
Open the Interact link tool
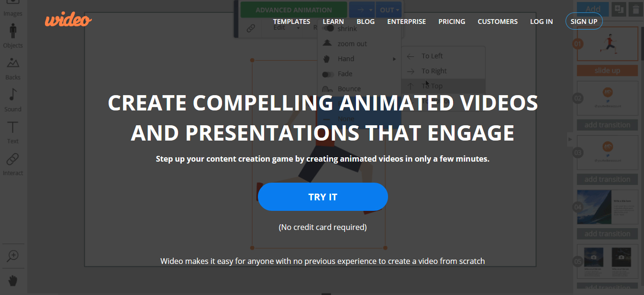13,159
